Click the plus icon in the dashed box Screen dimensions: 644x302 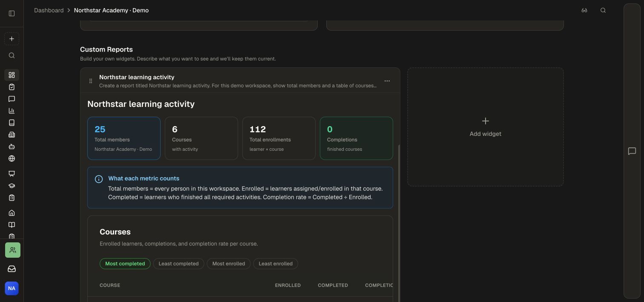pyautogui.click(x=11, y=39)
